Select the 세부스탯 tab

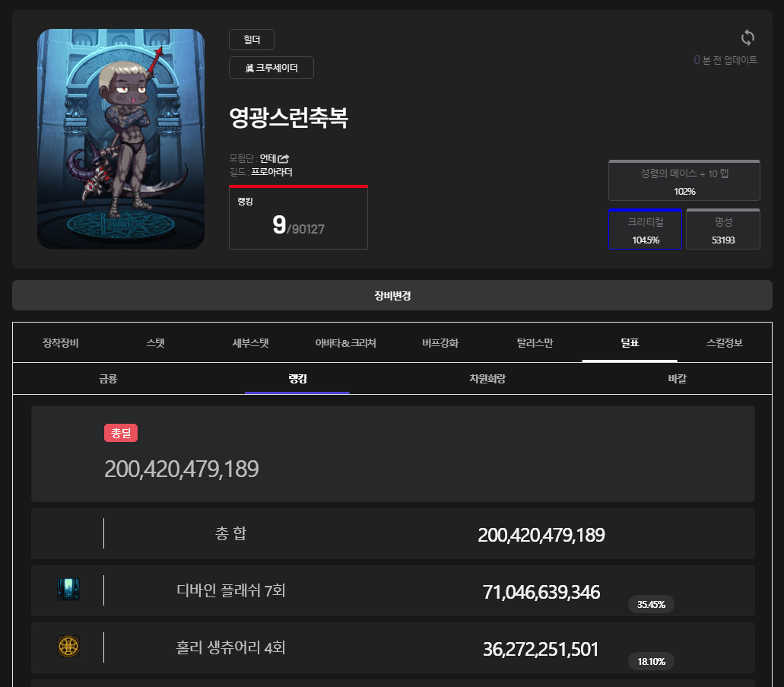click(x=250, y=342)
